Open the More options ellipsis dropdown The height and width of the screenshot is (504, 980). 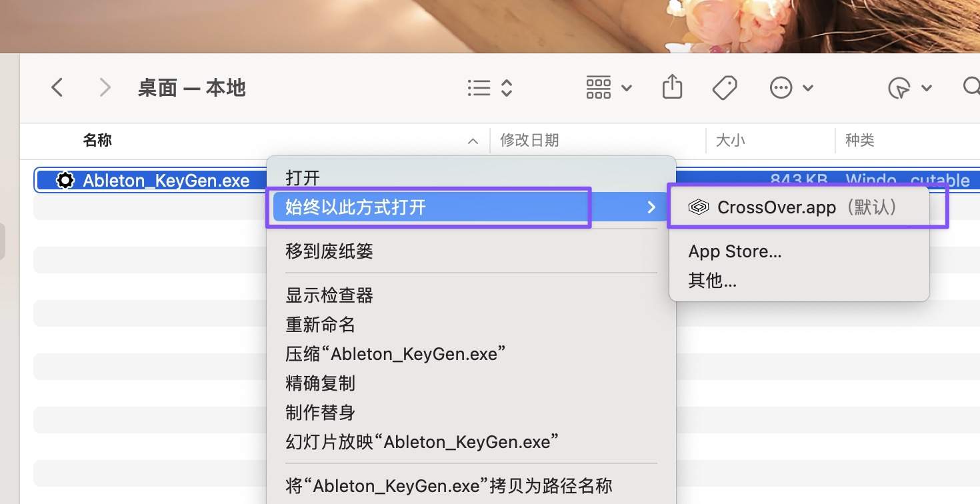(x=780, y=87)
